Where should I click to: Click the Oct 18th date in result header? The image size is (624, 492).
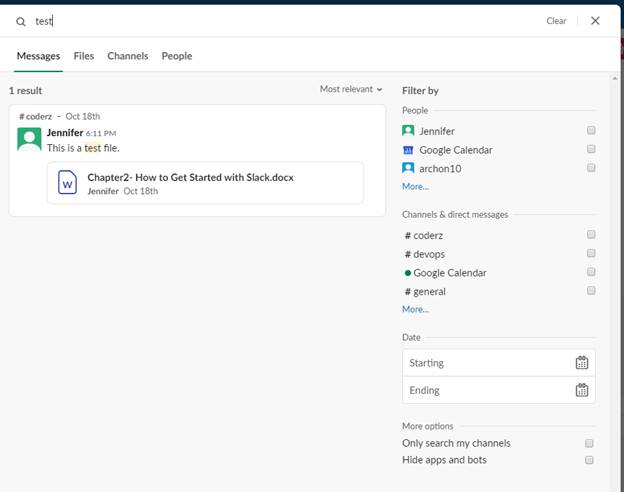pos(83,116)
